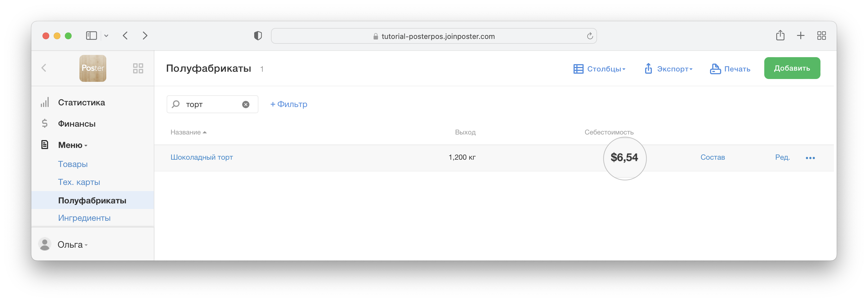The width and height of the screenshot is (868, 302).
Task: Collapse the Меню section in sidebar
Action: pyautogui.click(x=72, y=145)
